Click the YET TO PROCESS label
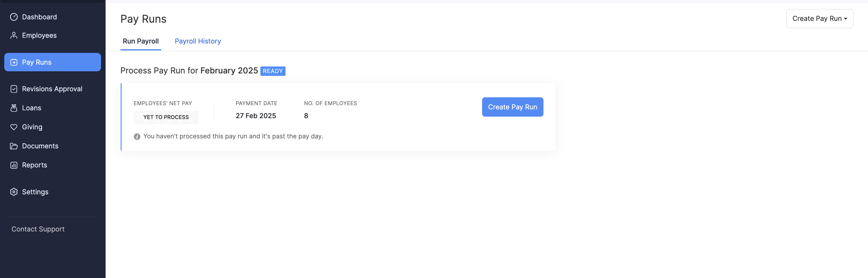 tap(165, 117)
